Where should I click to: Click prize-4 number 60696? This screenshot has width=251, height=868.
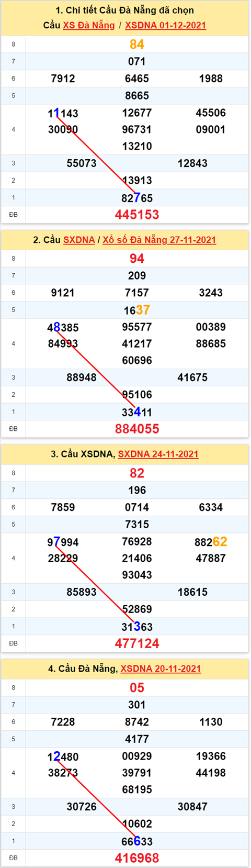[x=137, y=360]
